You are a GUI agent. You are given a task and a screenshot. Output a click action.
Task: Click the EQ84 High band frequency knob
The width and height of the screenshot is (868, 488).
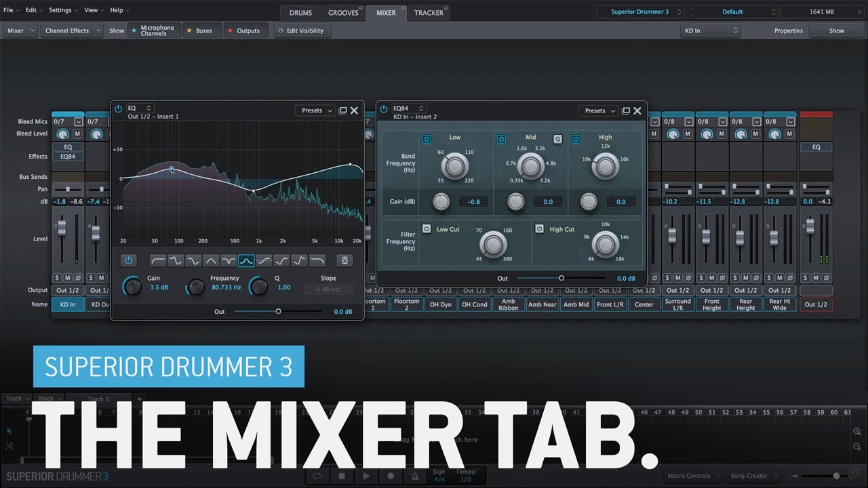[x=606, y=166]
